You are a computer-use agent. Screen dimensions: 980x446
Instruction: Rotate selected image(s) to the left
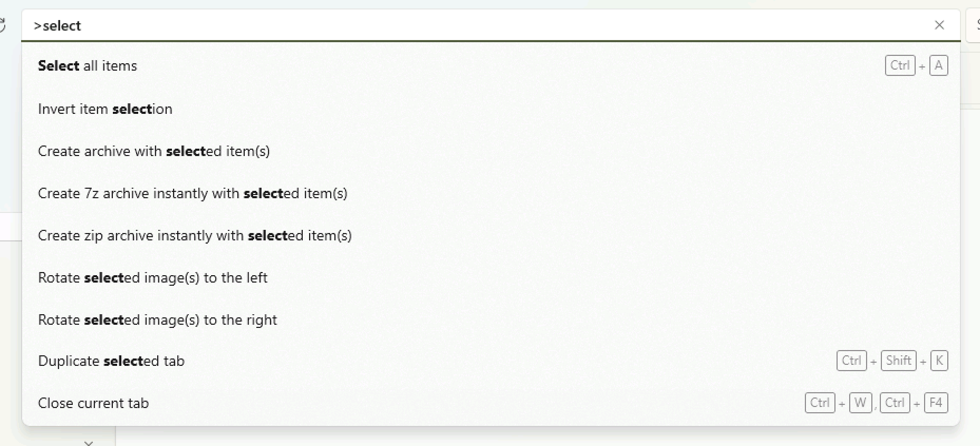point(152,278)
